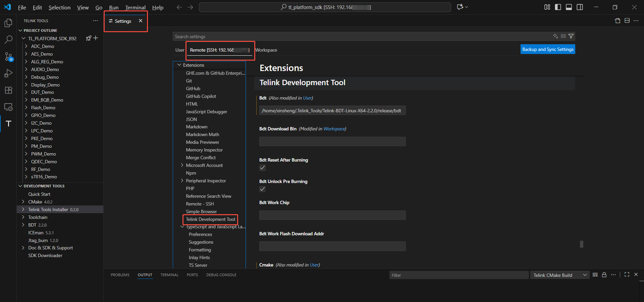
Task: Toggle Bdt Unlock Pre Burning checkbox
Action: 262,189
